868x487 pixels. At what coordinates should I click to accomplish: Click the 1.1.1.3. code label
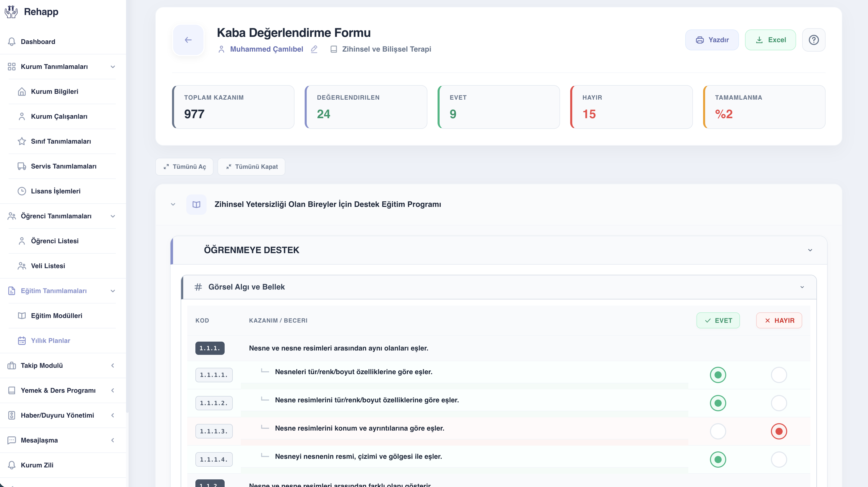click(214, 431)
